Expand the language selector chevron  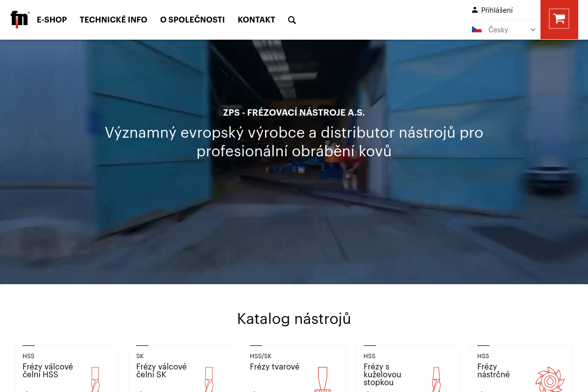pyautogui.click(x=533, y=29)
